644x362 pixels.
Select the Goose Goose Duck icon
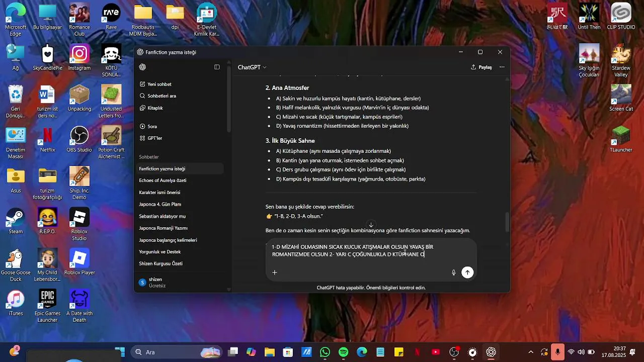pyautogui.click(x=16, y=265)
